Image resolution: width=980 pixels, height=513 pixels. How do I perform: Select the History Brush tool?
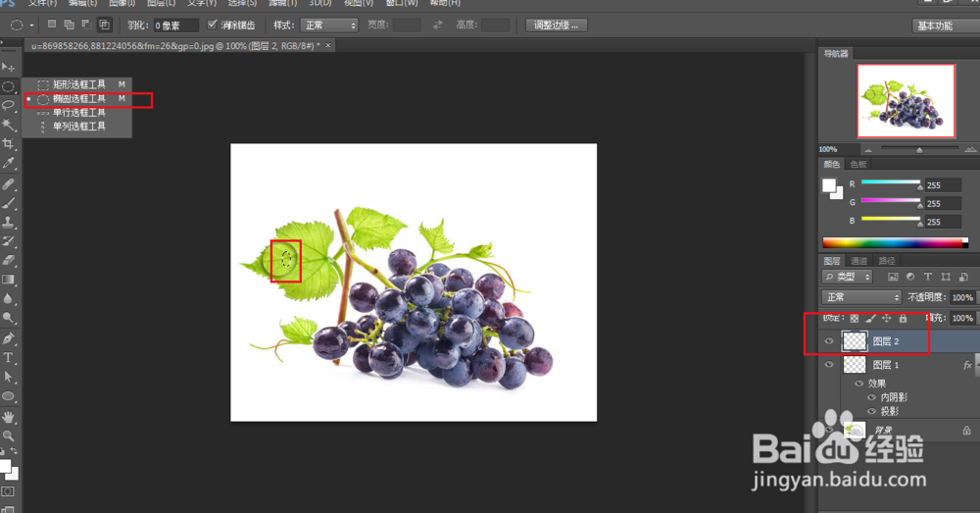tap(8, 241)
